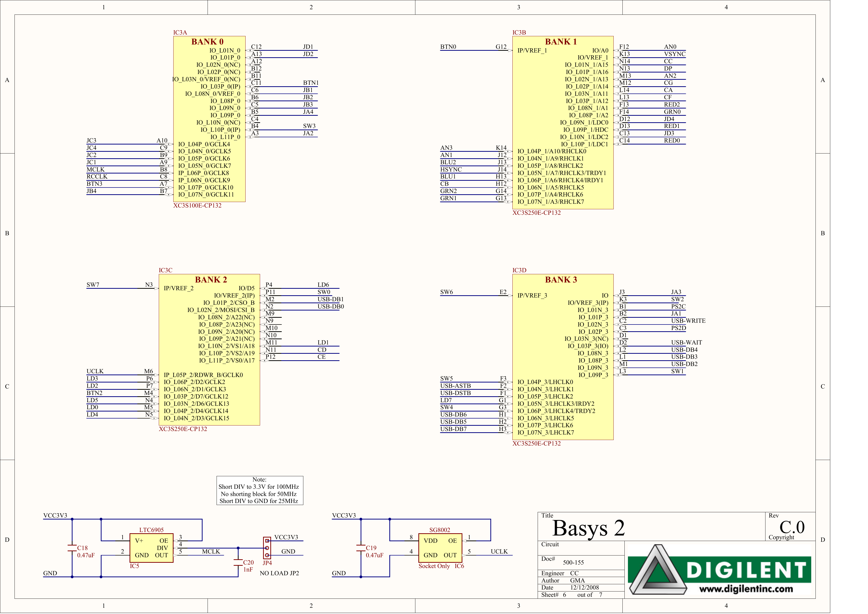Select the IC3C designator label
Image resolution: width=868 pixels, height=614 pixels.
166,270
